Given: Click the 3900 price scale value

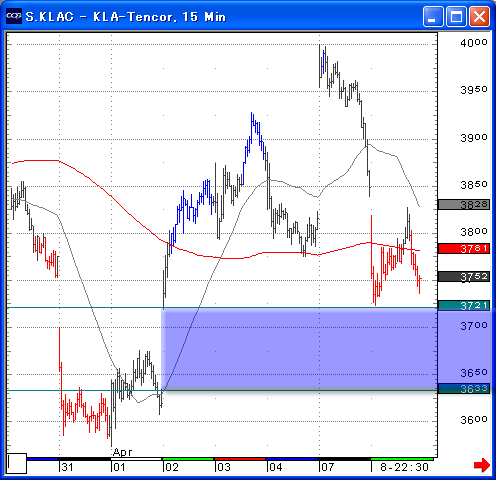Looking at the screenshot, I should (474, 137).
